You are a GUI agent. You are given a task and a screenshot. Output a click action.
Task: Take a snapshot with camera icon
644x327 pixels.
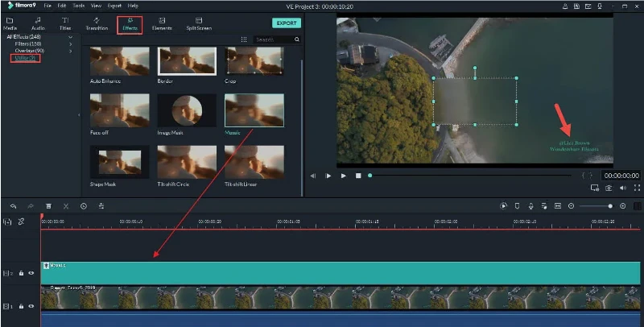click(x=609, y=188)
